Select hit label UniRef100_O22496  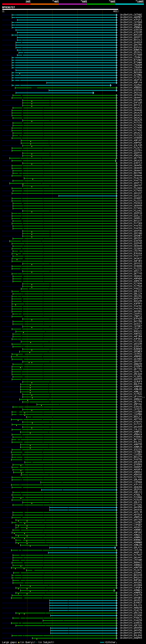pos(131,615)
